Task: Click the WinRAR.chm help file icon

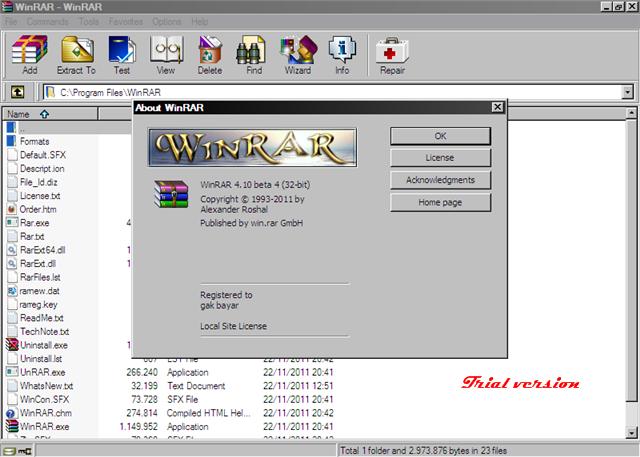Action: pos(11,413)
